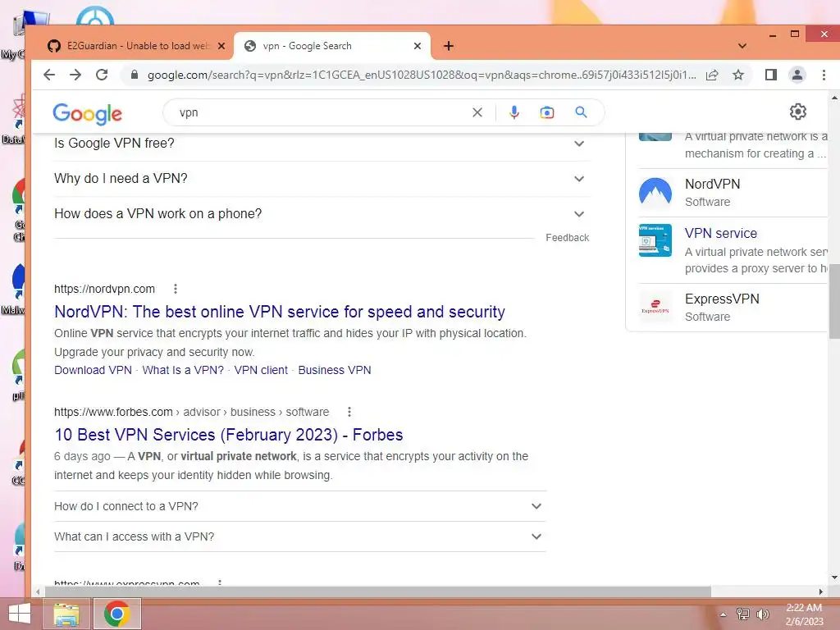Select the vpn - Google Search tab
Viewport: 840px width, 630px height.
coord(332,46)
